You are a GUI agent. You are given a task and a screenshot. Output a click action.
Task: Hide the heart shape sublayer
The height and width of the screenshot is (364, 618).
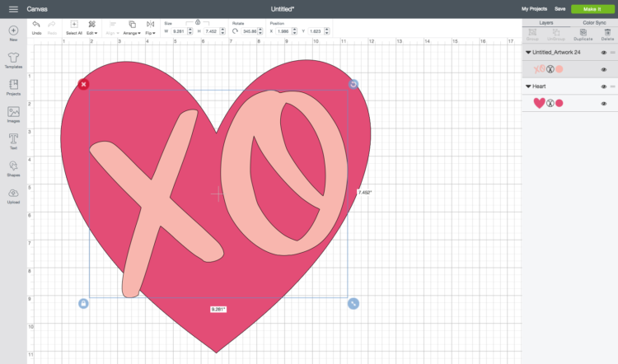(x=603, y=104)
